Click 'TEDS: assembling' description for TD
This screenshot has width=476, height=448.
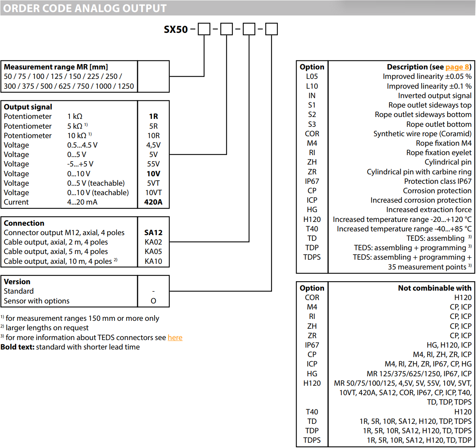click(436, 238)
